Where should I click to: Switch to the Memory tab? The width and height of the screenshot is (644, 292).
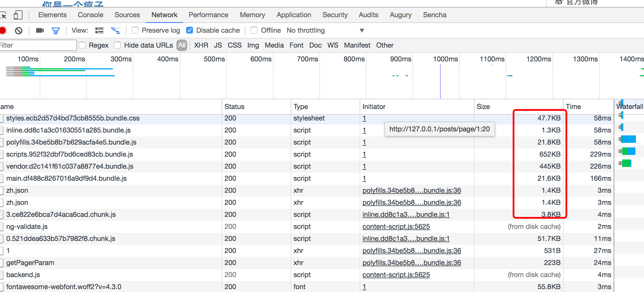click(x=252, y=15)
